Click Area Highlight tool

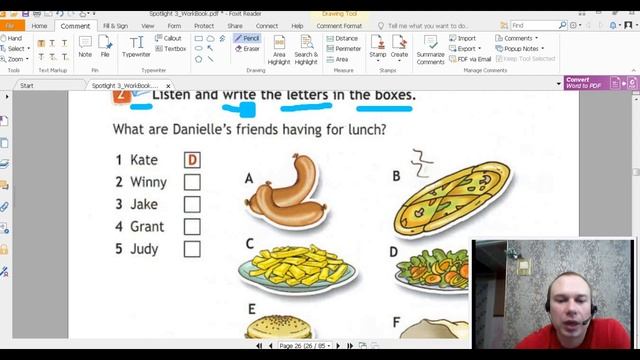(x=279, y=50)
